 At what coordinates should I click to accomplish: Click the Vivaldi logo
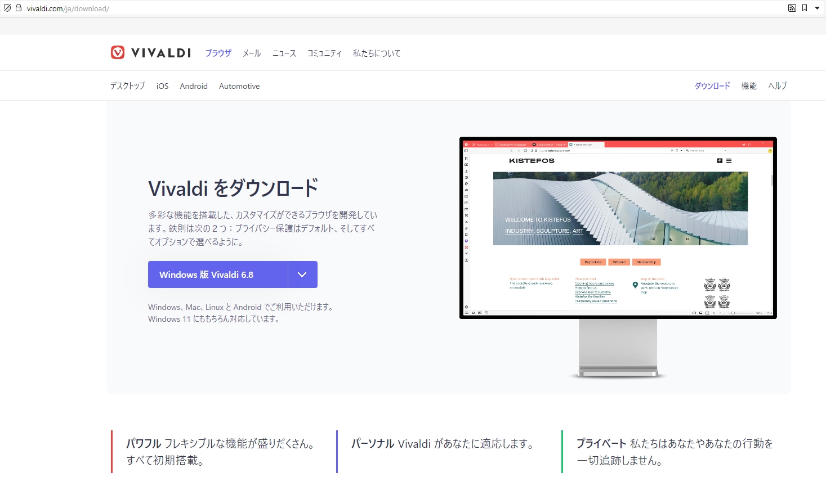pyautogui.click(x=151, y=53)
